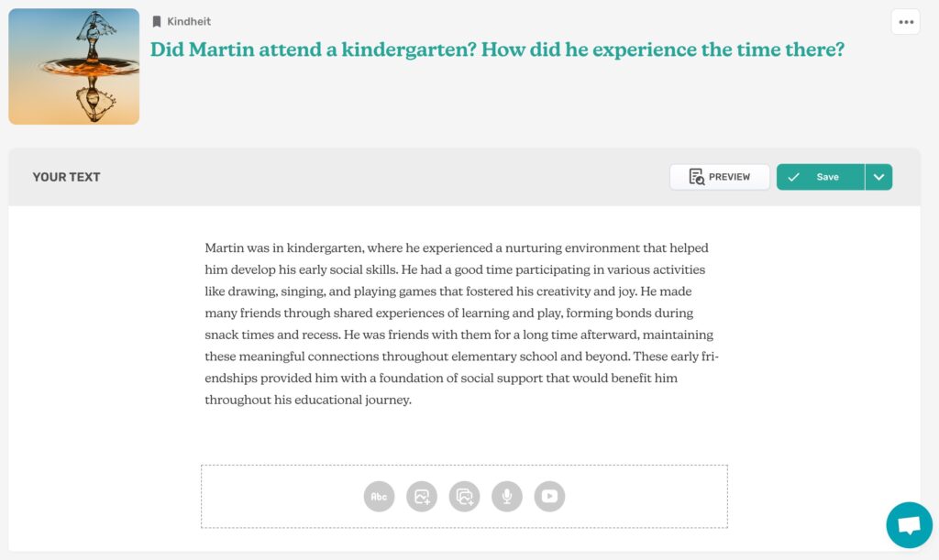939x560 pixels.
Task: Open the water droplet thumbnail image
Action: [x=74, y=66]
